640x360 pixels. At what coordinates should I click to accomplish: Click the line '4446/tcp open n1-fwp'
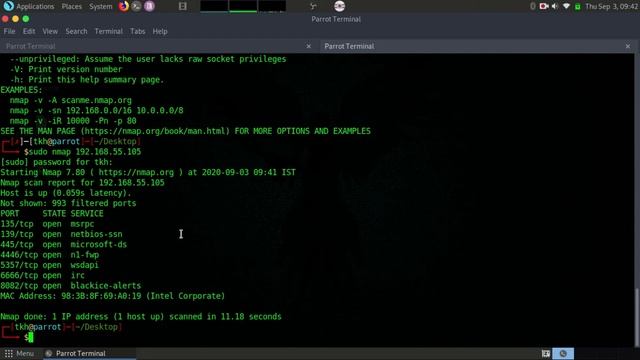tap(50, 255)
